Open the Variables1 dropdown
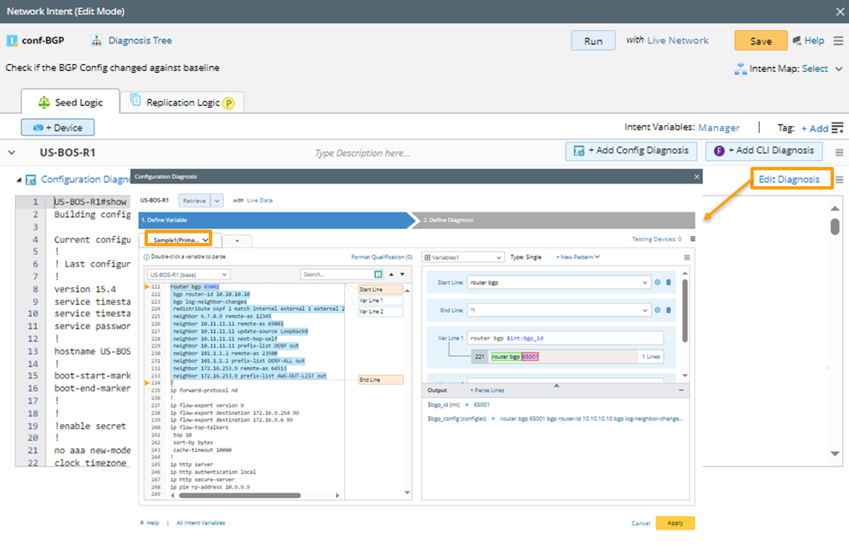This screenshot has height=546, width=849. (x=461, y=257)
